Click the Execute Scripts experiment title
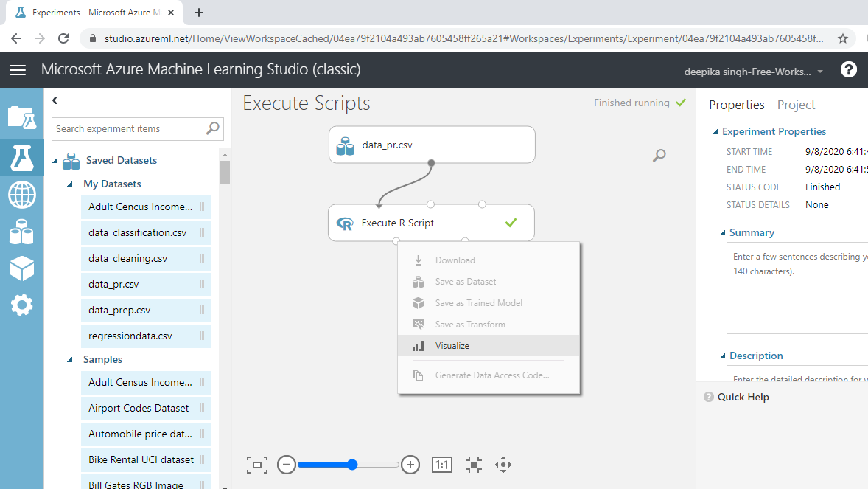Image resolution: width=868 pixels, height=489 pixels. 306,103
